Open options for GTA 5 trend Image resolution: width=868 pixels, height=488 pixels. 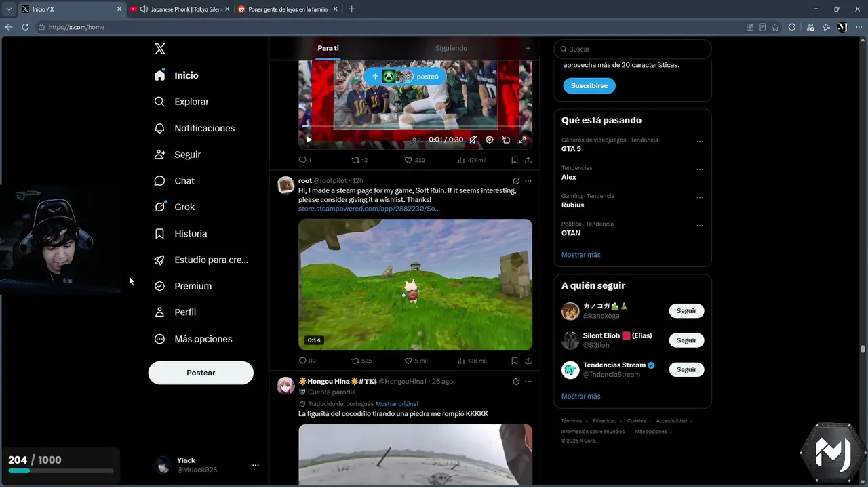(700, 142)
